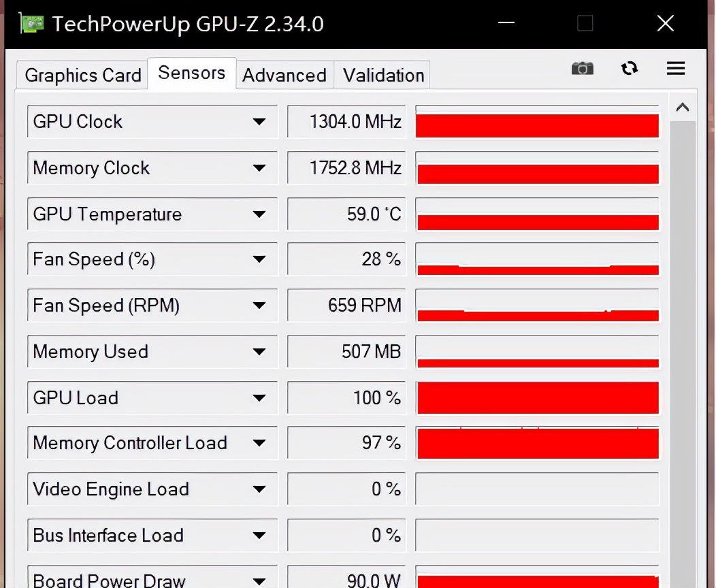Click the scrollbar up arrow
Viewport: 716px width, 588px height.
tap(683, 108)
